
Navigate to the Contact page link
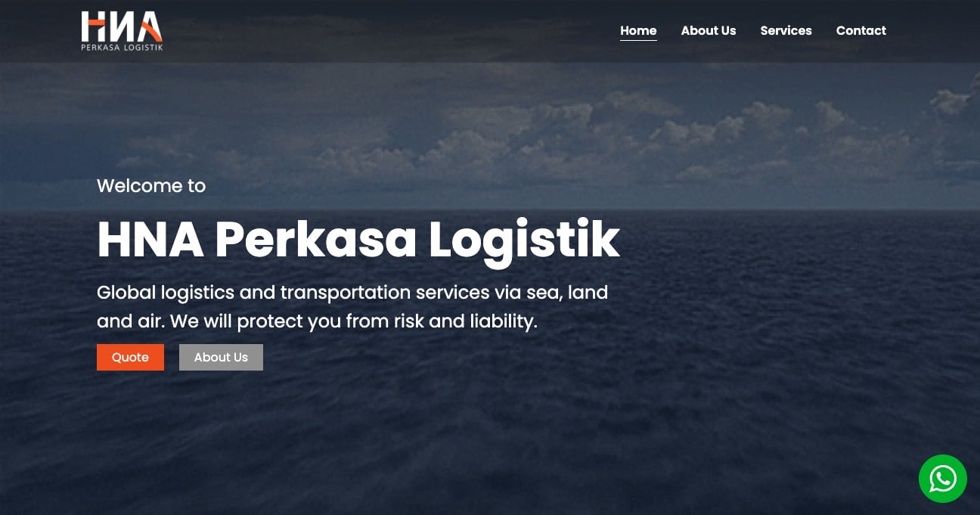(861, 30)
